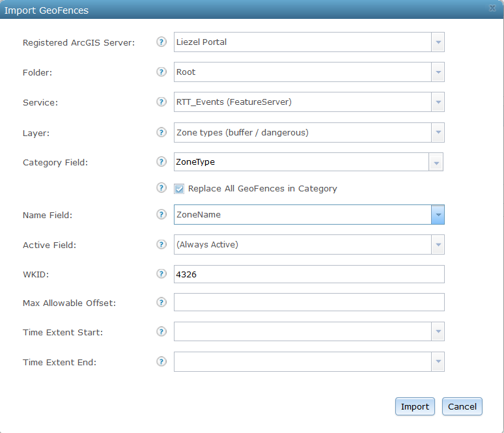Close the Import GeoFences dialog
Viewport: 504px width, 433px height.
pyautogui.click(x=494, y=8)
